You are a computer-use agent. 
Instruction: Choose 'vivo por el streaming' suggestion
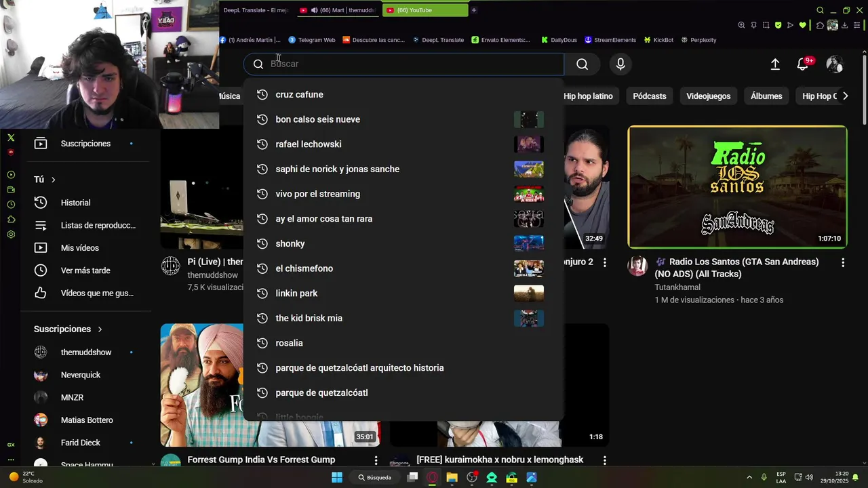pos(403,194)
